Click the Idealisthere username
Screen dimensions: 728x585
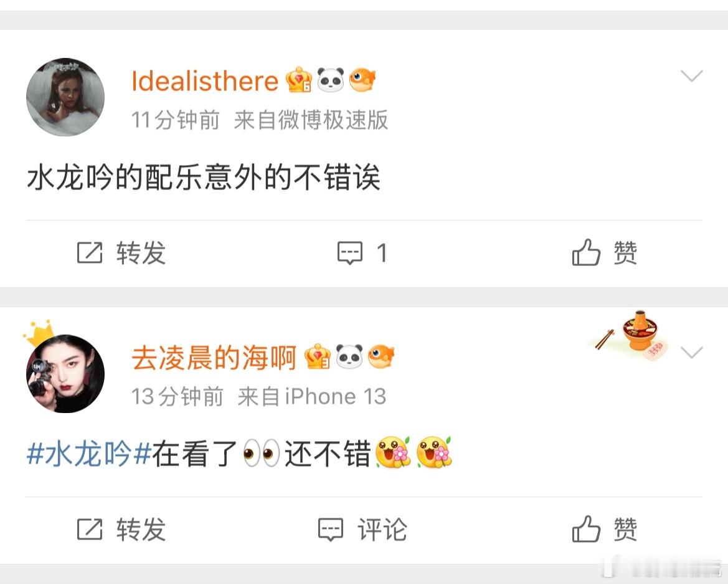[x=205, y=81]
